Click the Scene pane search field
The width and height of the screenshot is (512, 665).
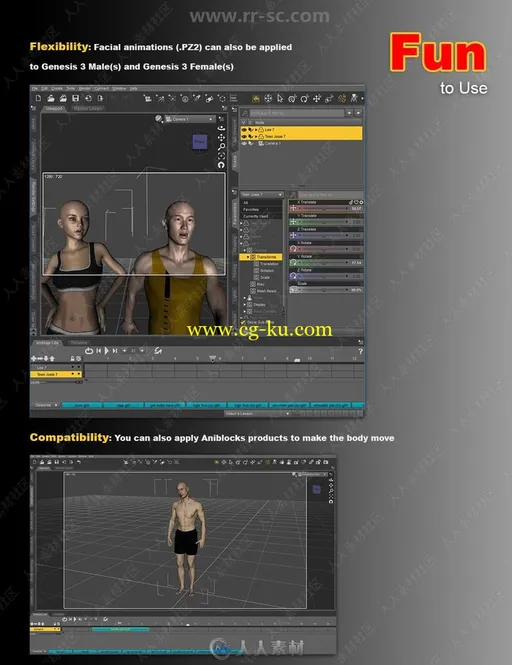tap(297, 113)
